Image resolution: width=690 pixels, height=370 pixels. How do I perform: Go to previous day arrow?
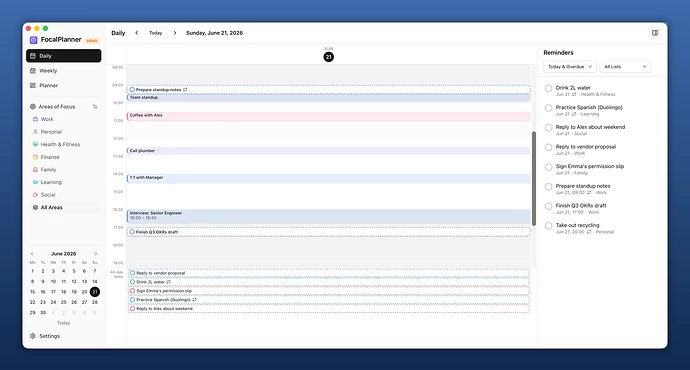(137, 33)
